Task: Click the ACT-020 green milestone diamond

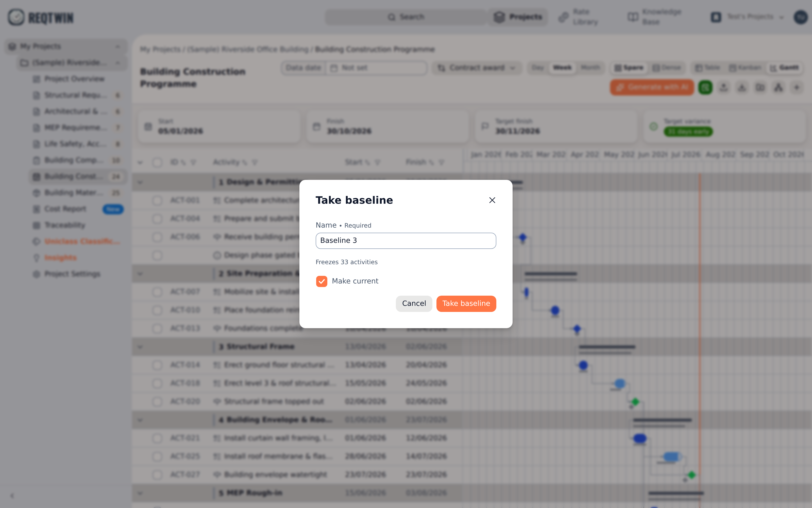Action: [x=635, y=402]
